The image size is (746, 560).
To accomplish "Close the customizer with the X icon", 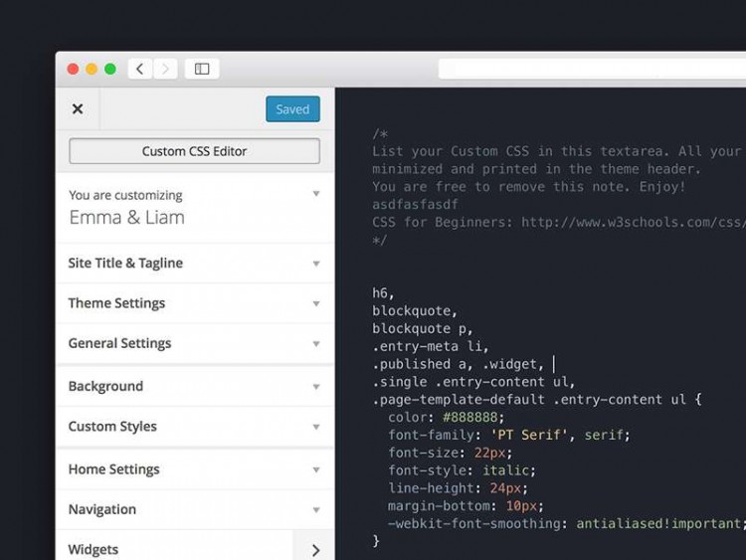I will coord(78,109).
